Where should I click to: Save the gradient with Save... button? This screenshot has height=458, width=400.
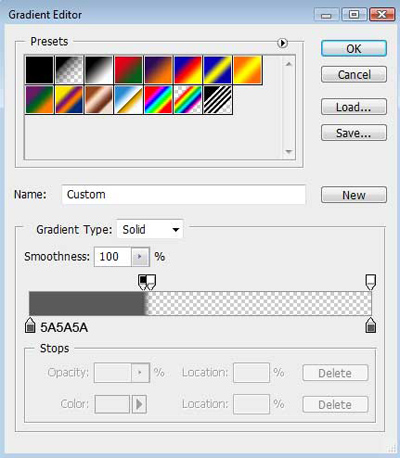tap(354, 133)
